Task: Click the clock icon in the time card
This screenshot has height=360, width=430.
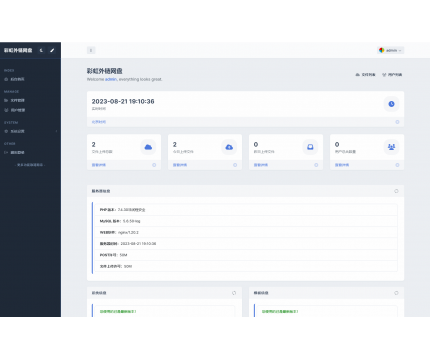Action: (x=391, y=104)
